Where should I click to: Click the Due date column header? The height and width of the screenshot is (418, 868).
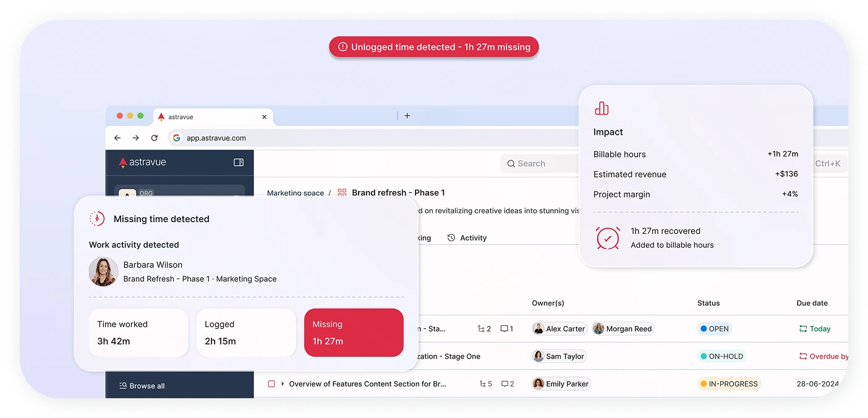click(x=812, y=303)
